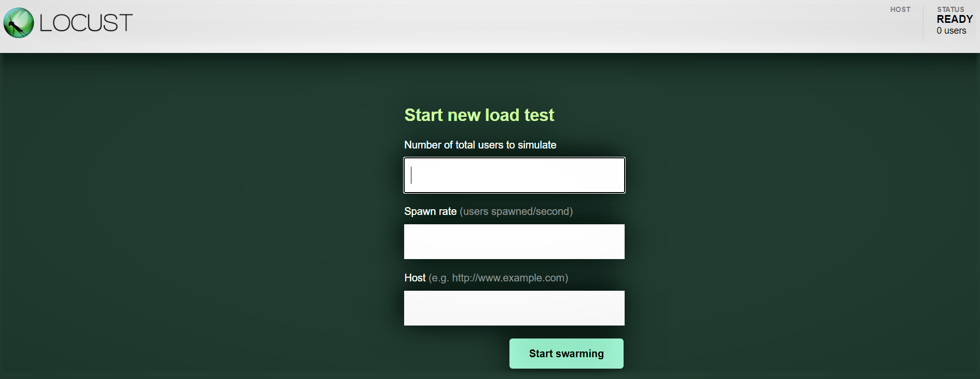The image size is (980, 379).
Task: Click the Locust logo icon
Action: (x=19, y=23)
